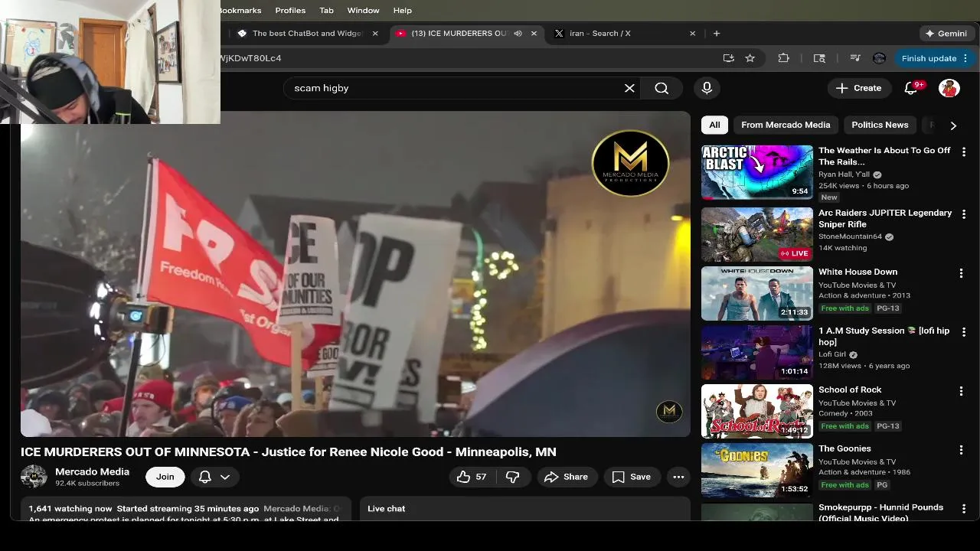Click Mercado Media watermark in video corner

(669, 411)
